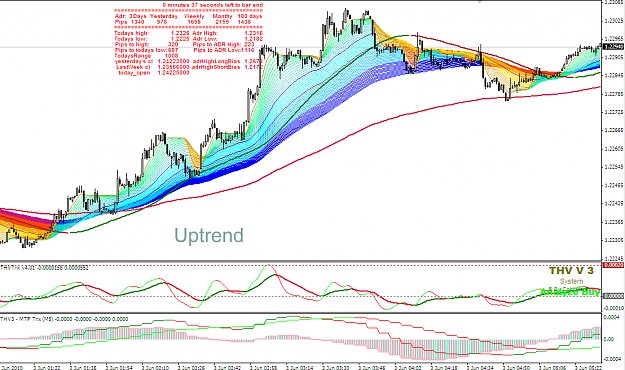
Task: Select the 'Weekly' ADR column header
Action: coord(194,16)
